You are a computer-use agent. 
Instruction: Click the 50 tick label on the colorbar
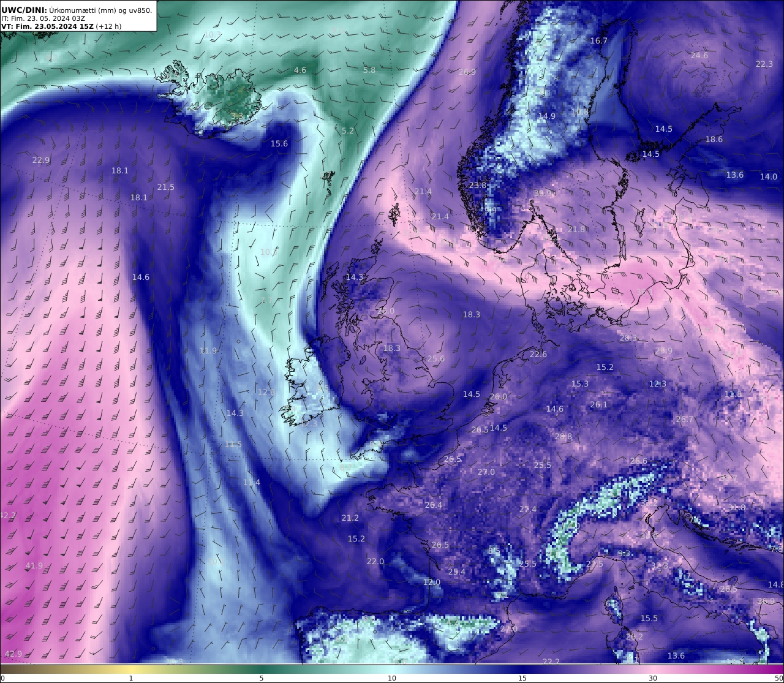point(778,678)
